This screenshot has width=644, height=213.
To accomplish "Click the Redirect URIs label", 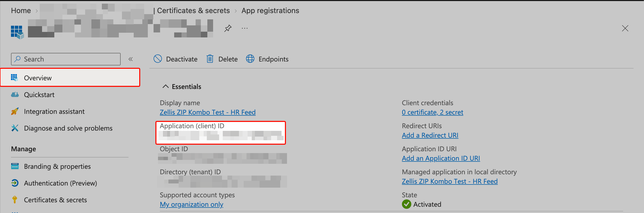I will click(422, 126).
